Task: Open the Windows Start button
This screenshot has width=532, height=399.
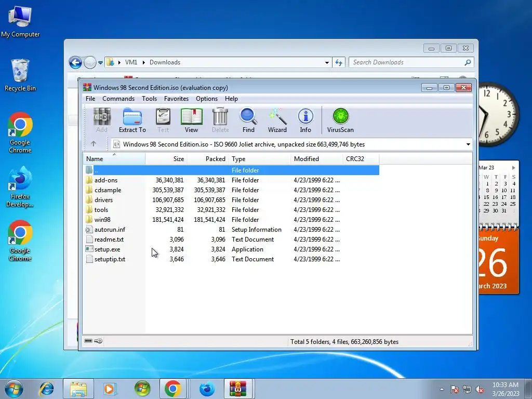Action: point(14,389)
